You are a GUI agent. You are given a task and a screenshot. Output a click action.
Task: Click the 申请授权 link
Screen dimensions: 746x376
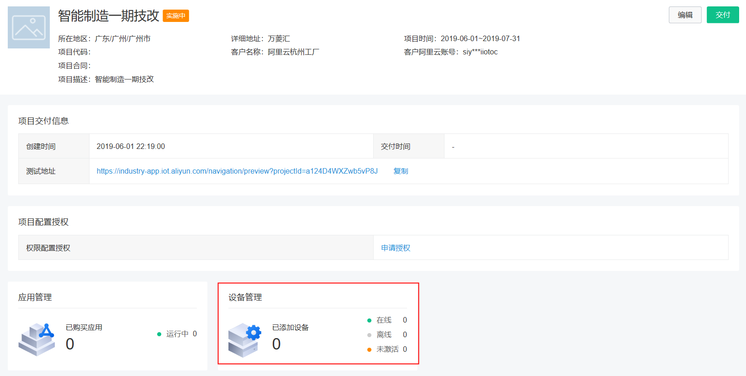[x=396, y=248]
